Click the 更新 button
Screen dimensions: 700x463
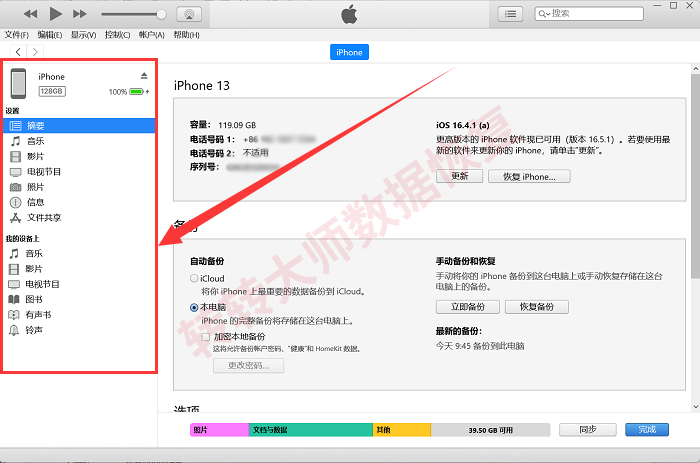[459, 176]
